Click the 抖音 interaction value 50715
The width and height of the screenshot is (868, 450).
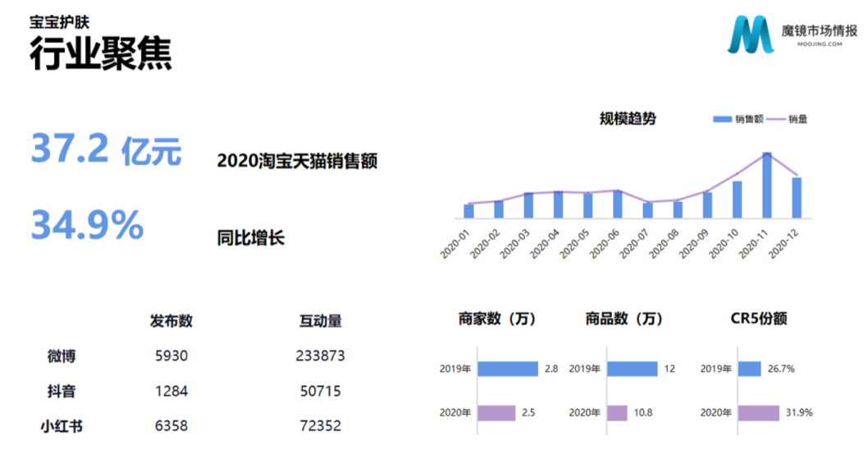[x=321, y=391]
